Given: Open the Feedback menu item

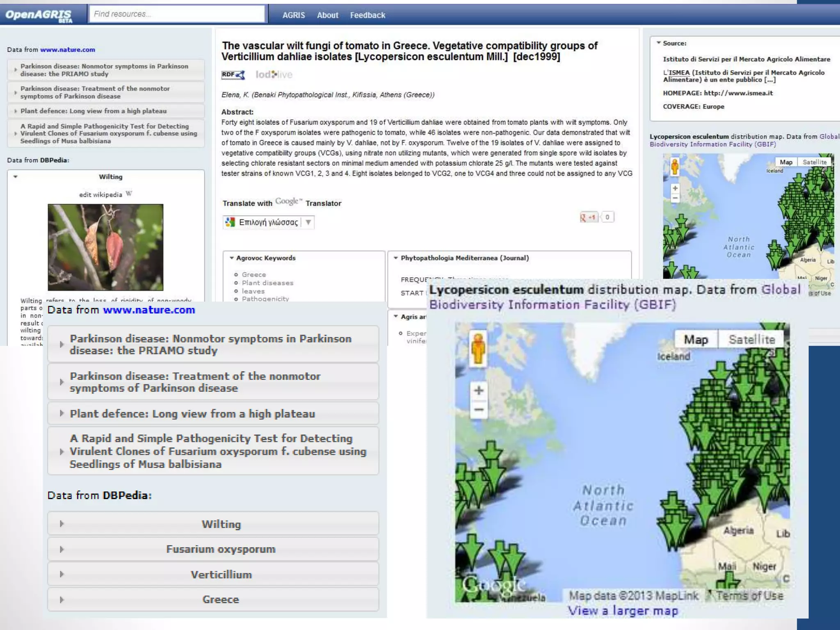Looking at the screenshot, I should click(x=367, y=15).
